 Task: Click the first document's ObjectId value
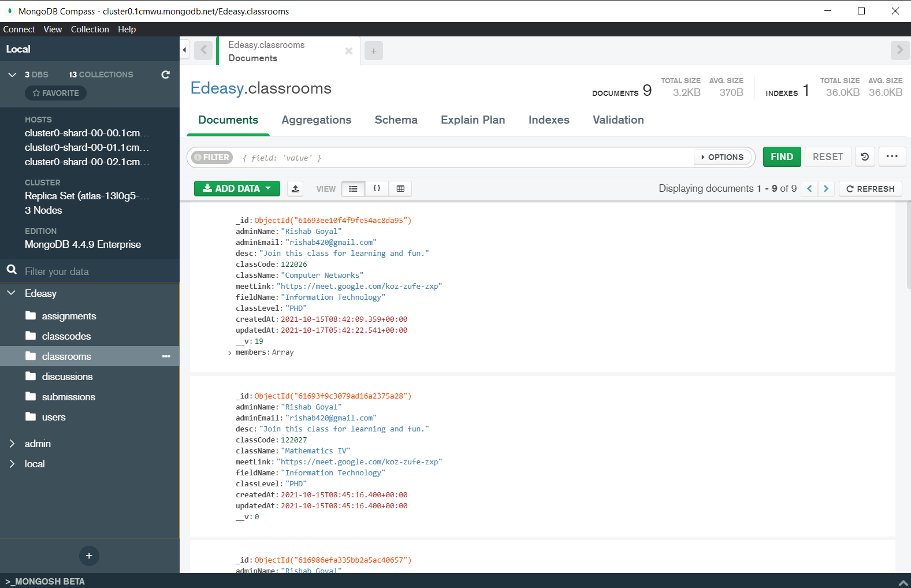(333, 221)
